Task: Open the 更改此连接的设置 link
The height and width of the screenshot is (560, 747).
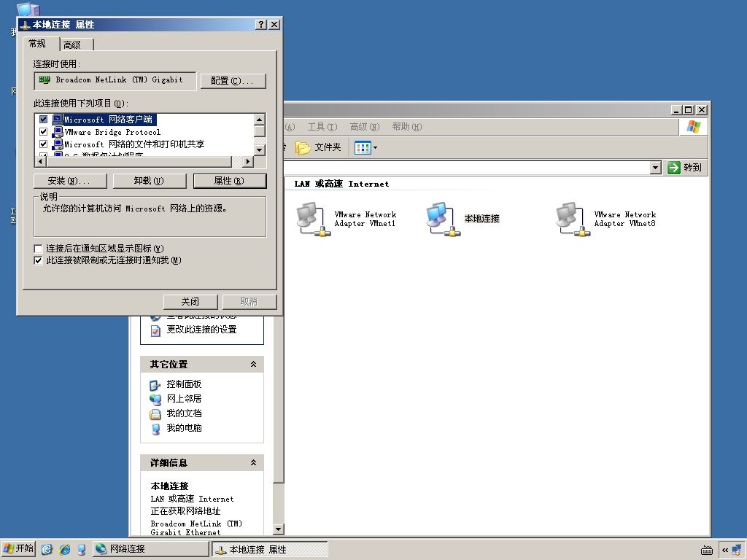Action: 201,330
